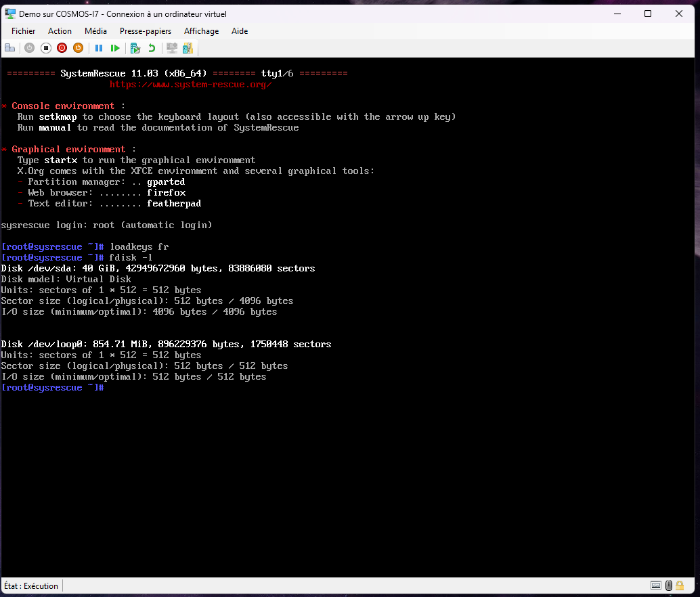Click the yellow padlock status icon

(682, 585)
